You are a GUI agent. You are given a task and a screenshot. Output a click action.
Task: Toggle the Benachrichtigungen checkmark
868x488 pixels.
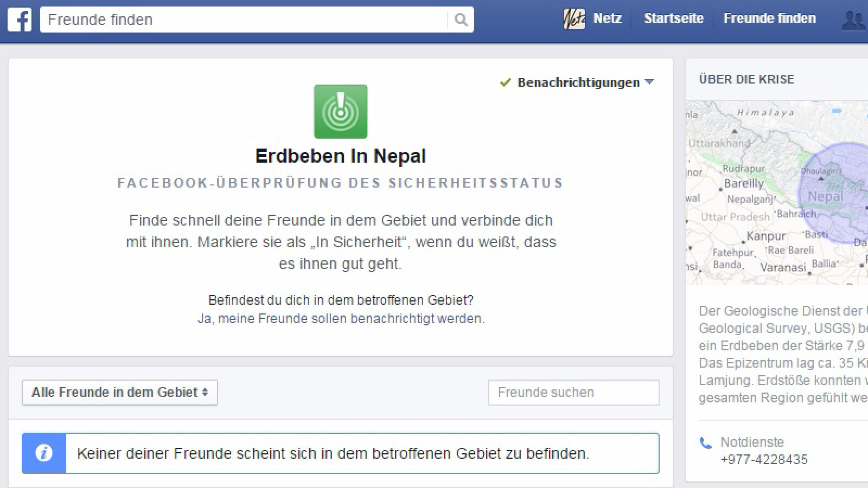[506, 82]
